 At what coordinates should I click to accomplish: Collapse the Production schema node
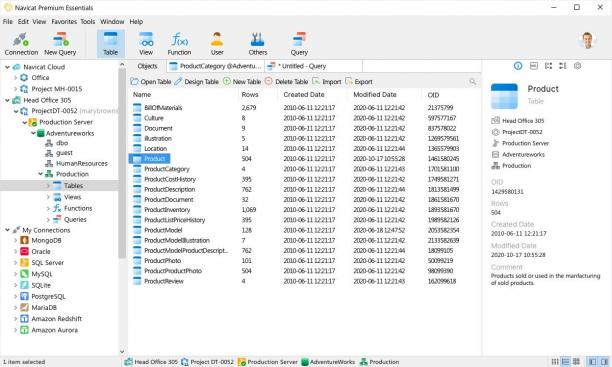click(41, 174)
